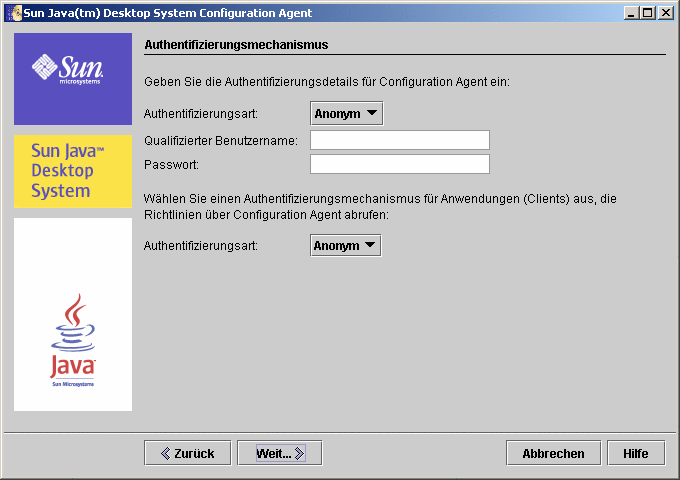
Task: Click the Authentifizierungsmechanismus heading
Action: [236, 45]
